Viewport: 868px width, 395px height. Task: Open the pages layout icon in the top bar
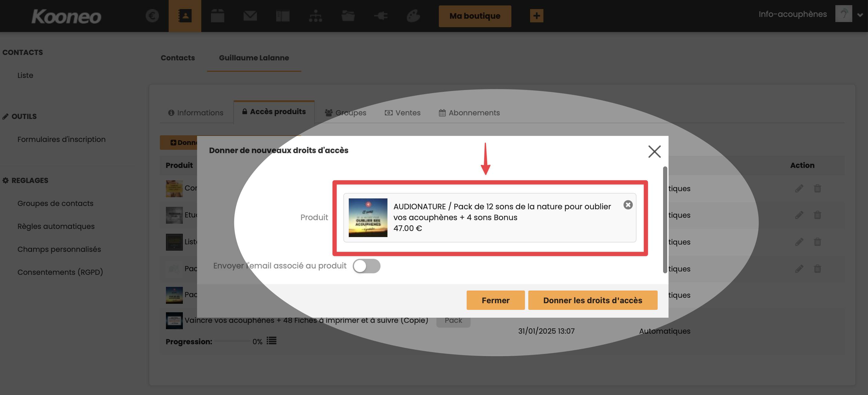tap(283, 16)
